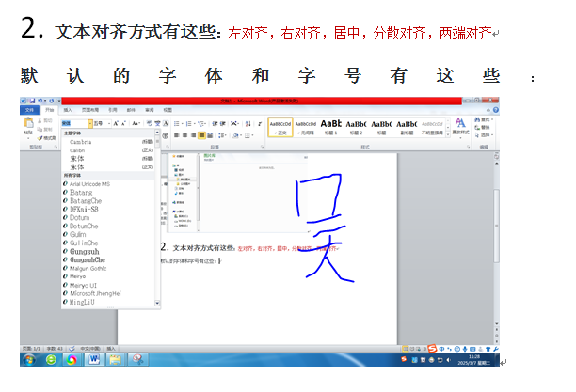Choose Meiryo UI in the font list
Screen dimensions: 576x392
(108, 285)
